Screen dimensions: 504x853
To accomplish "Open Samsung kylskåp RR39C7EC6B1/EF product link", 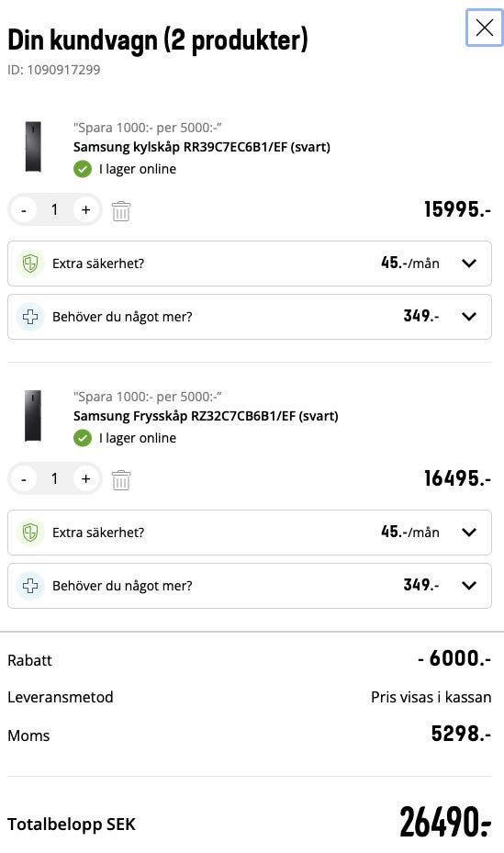I will [202, 147].
